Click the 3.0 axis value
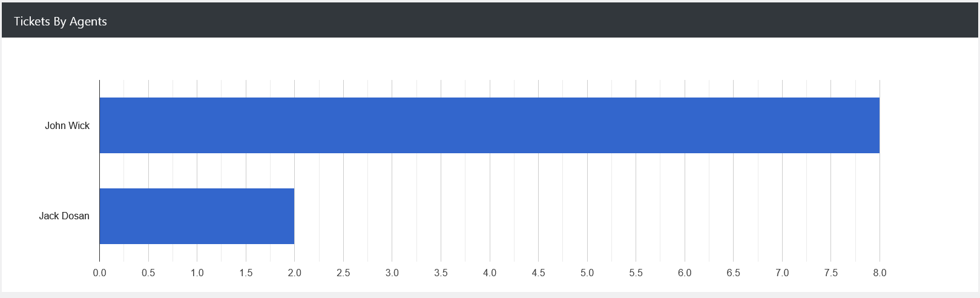 pos(392,273)
